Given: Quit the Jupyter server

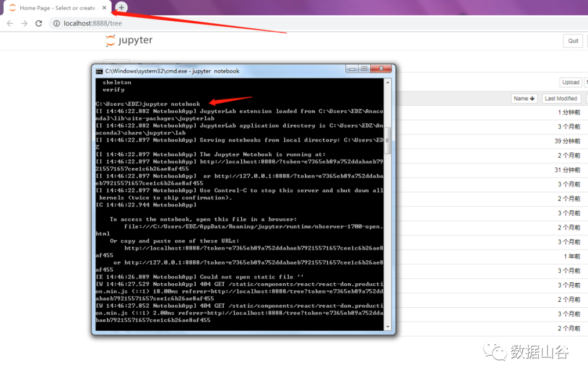Looking at the screenshot, I should [573, 41].
